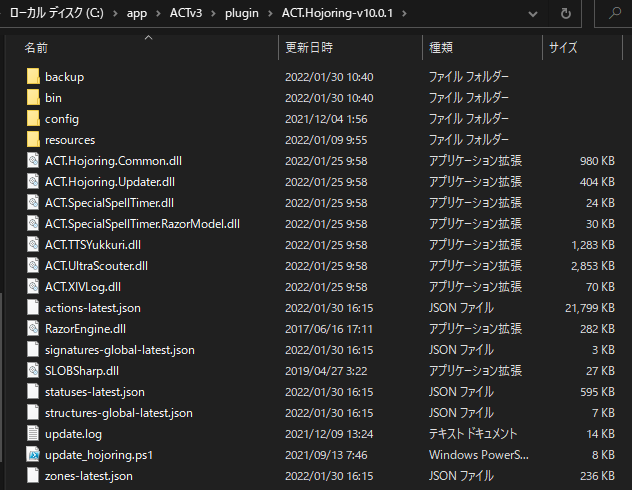The height and width of the screenshot is (490, 632).
Task: Expand the chevron after plugin breadcrumb
Action: [x=270, y=14]
